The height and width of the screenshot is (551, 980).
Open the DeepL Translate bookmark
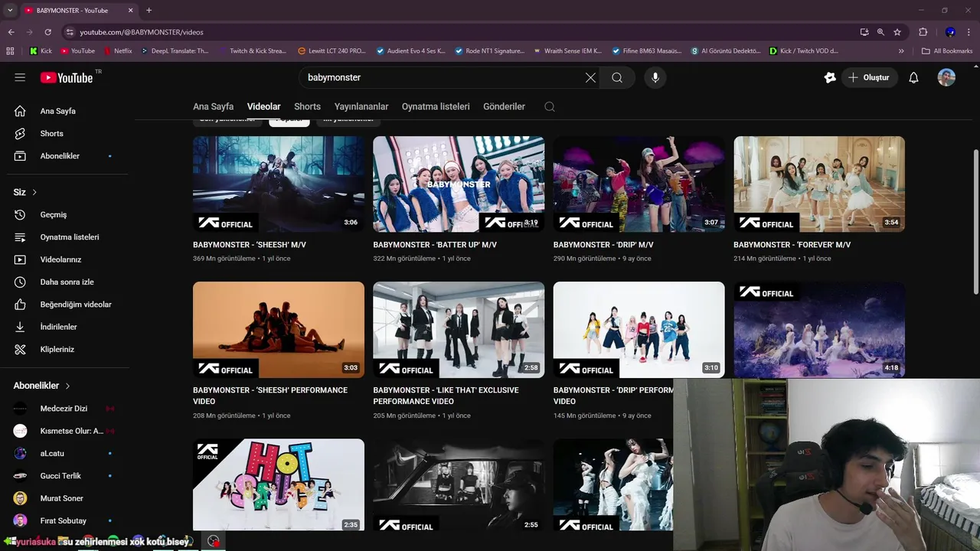pos(174,51)
